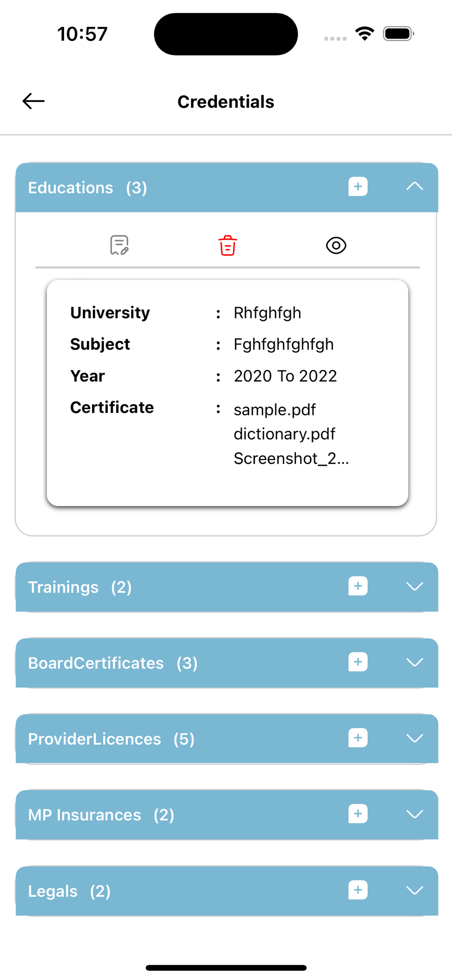View education details with eye icon
Screen dimensions: 452x980
(336, 245)
